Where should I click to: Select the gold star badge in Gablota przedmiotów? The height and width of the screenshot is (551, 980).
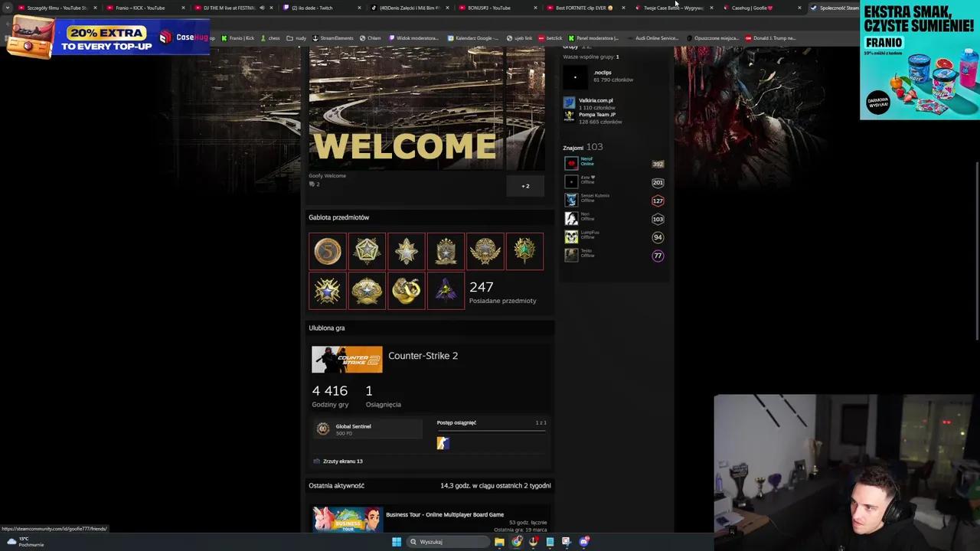point(367,251)
